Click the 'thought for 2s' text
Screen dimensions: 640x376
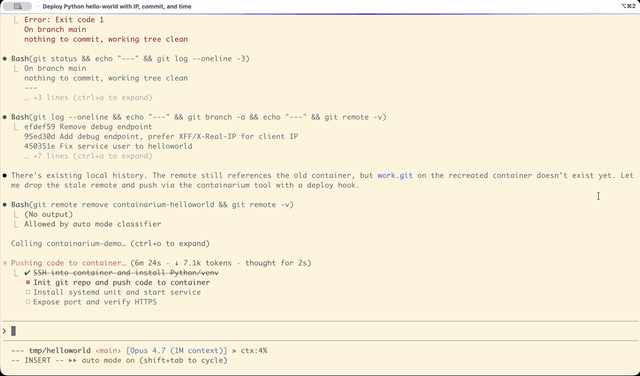pos(276,263)
